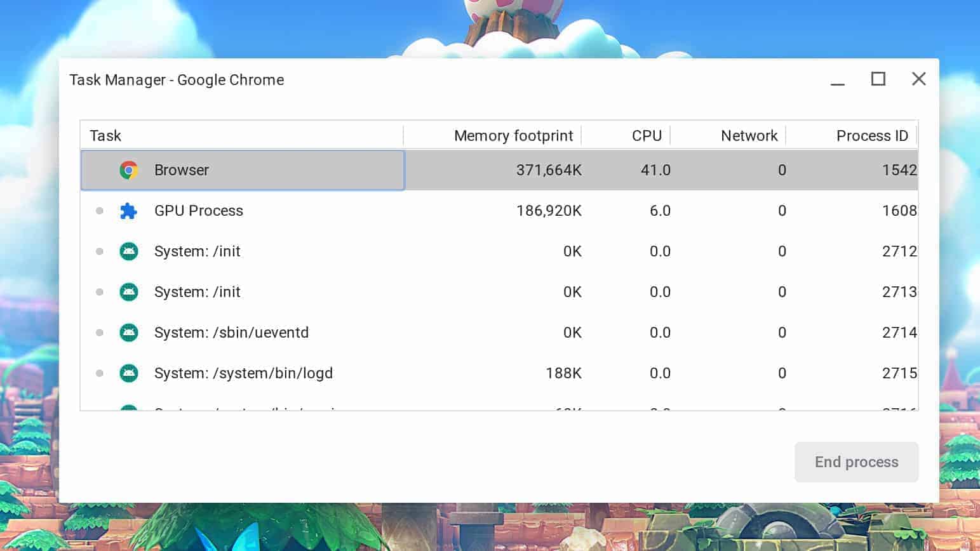Image resolution: width=980 pixels, height=551 pixels.
Task: Click the 6.0 CPU value
Action: click(x=660, y=211)
